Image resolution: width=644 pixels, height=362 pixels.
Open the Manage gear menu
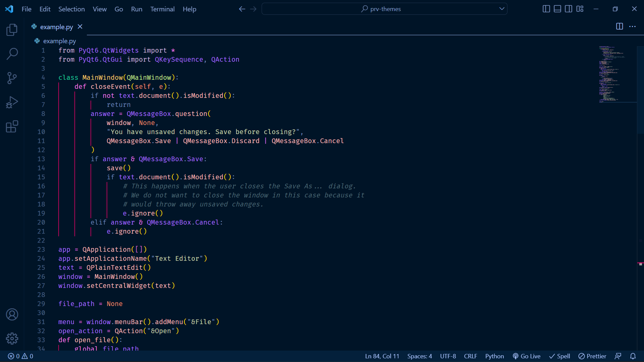coord(12,339)
